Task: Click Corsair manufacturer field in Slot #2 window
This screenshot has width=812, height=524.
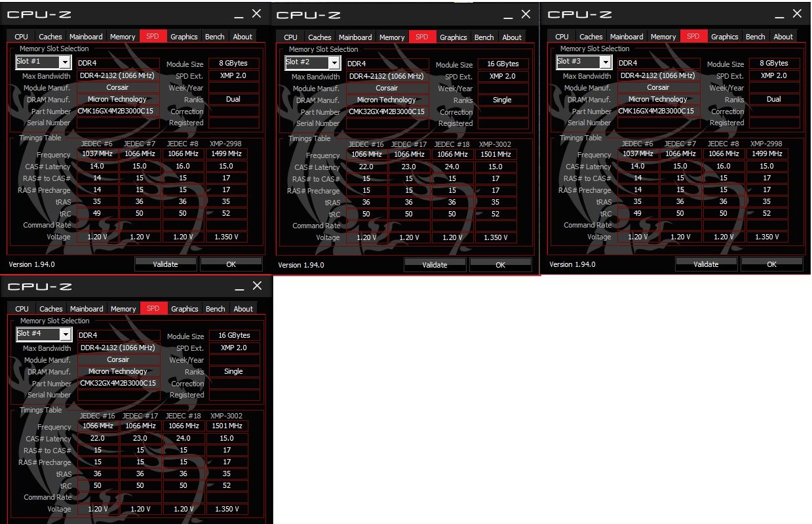Action: pyautogui.click(x=387, y=88)
